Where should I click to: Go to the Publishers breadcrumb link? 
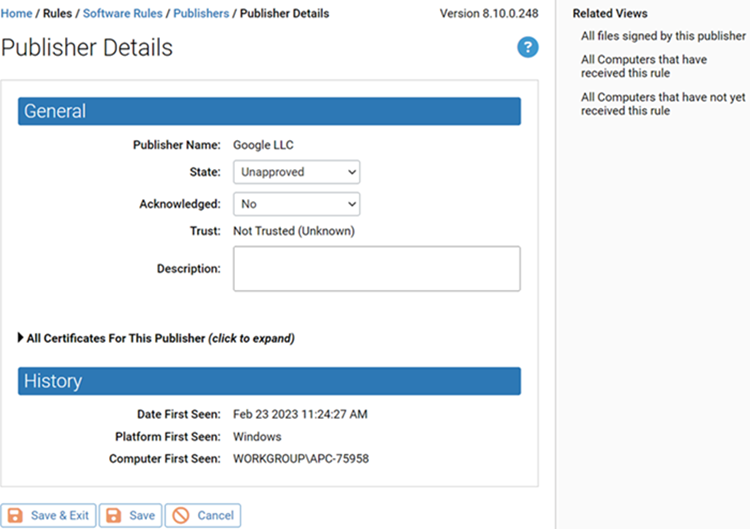pyautogui.click(x=201, y=13)
